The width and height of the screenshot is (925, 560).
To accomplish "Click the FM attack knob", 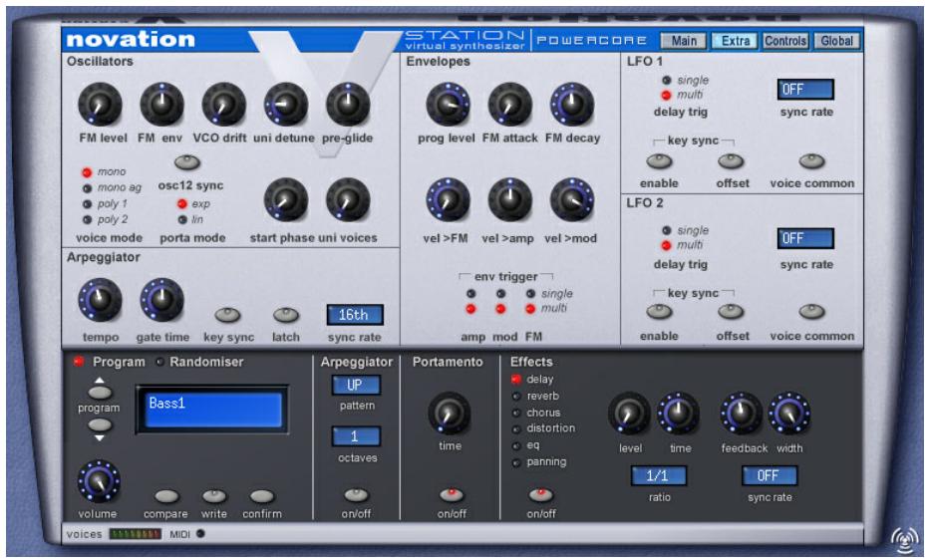I will click(510, 104).
